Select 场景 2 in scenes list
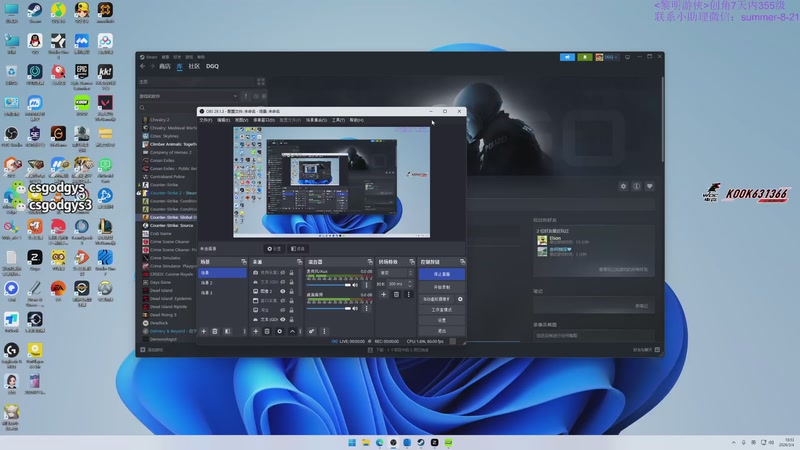800x450 pixels. (222, 283)
